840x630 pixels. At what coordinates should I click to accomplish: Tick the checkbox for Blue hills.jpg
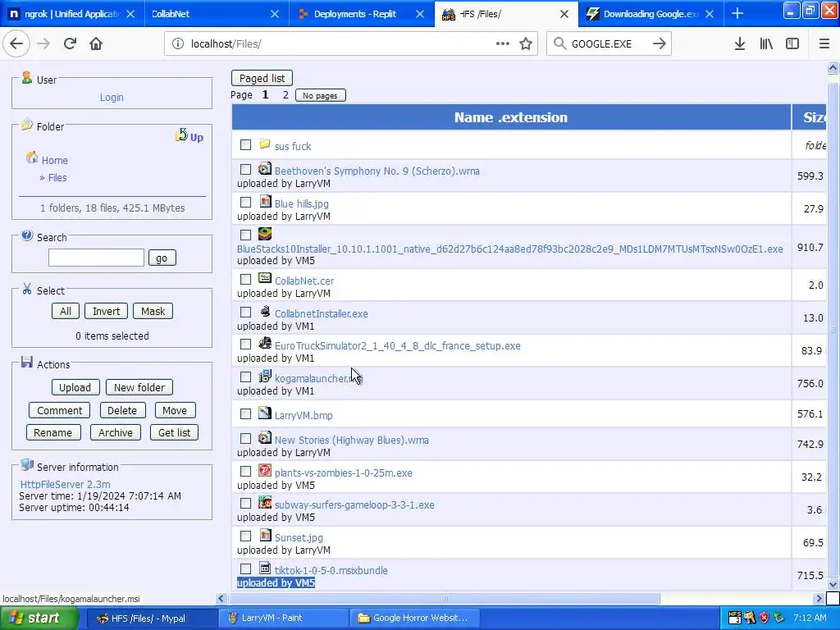pos(245,202)
